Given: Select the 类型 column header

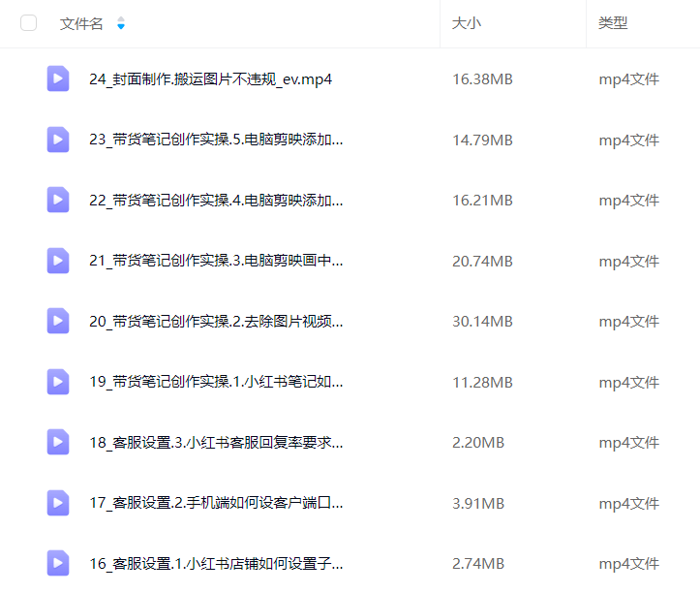Looking at the screenshot, I should 613,23.
